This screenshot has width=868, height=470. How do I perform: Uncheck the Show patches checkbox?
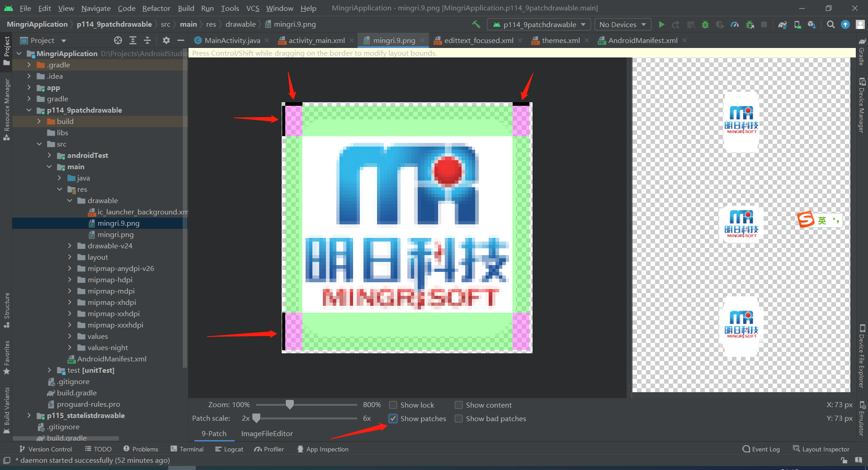tap(393, 418)
